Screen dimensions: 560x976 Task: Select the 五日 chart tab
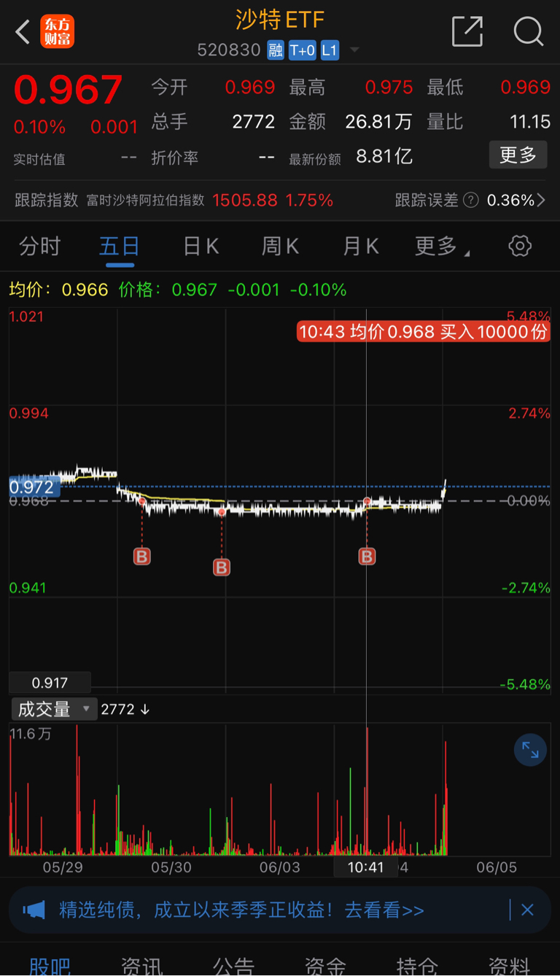(x=120, y=247)
